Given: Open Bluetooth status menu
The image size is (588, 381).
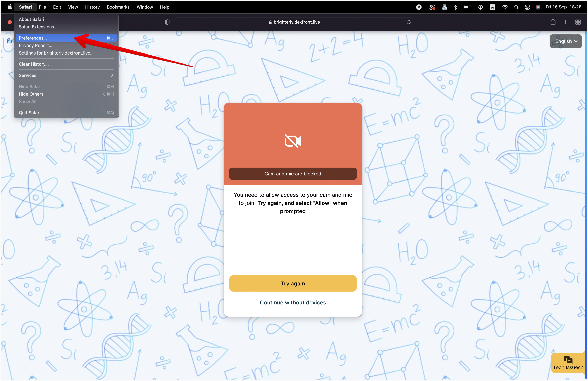Looking at the screenshot, I should tap(455, 7).
